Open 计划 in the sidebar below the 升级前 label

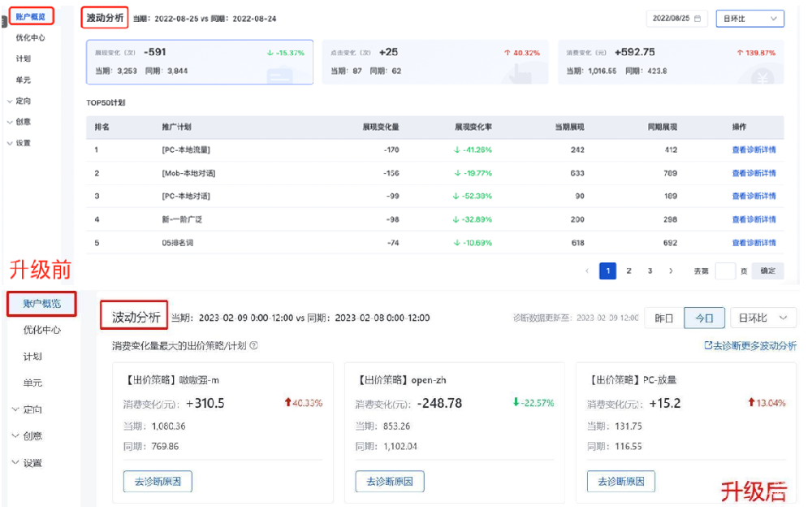(32, 357)
